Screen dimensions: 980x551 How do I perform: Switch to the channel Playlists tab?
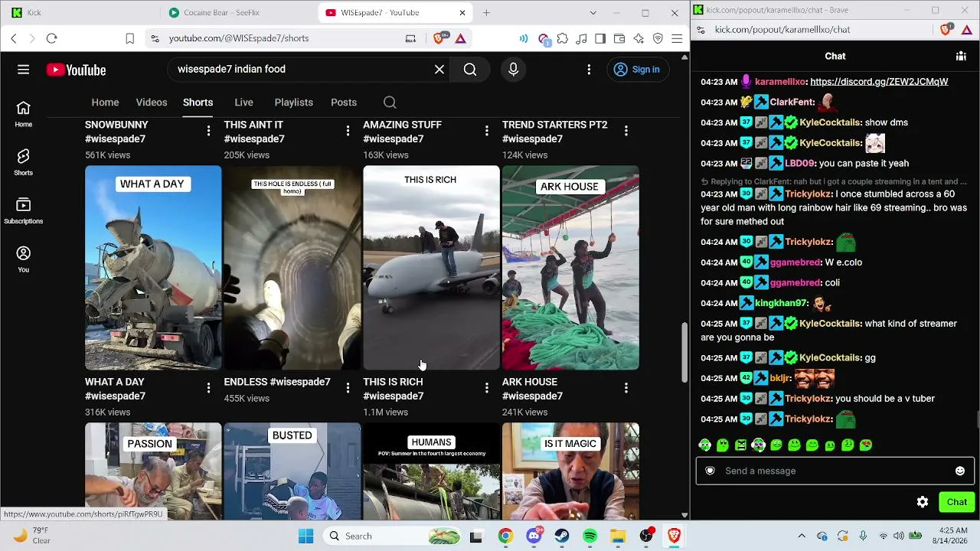click(x=293, y=103)
